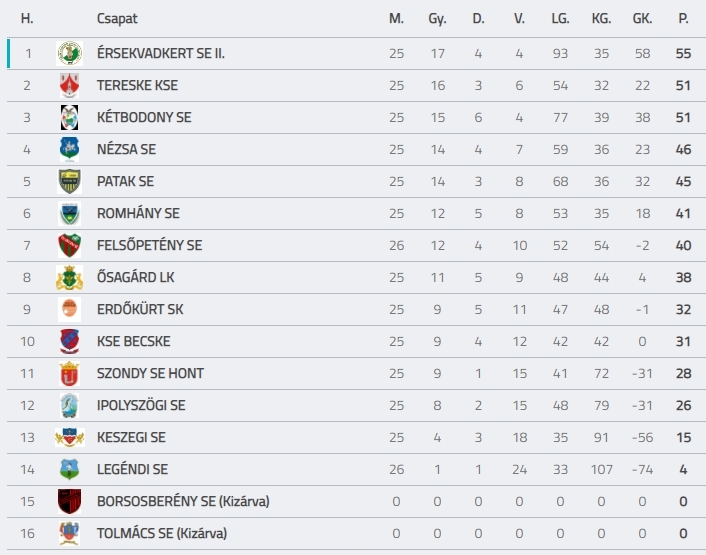Select the Gy. wins column header
706x555 pixels.
tap(437, 19)
